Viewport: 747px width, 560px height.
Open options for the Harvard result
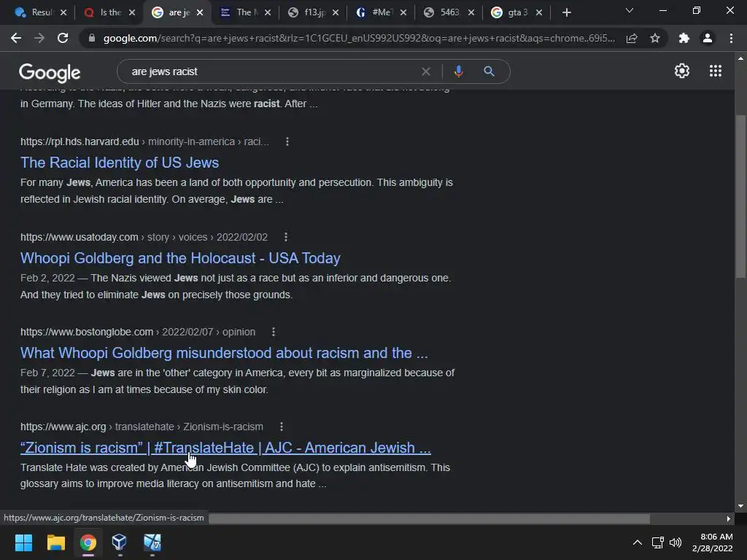coord(287,141)
